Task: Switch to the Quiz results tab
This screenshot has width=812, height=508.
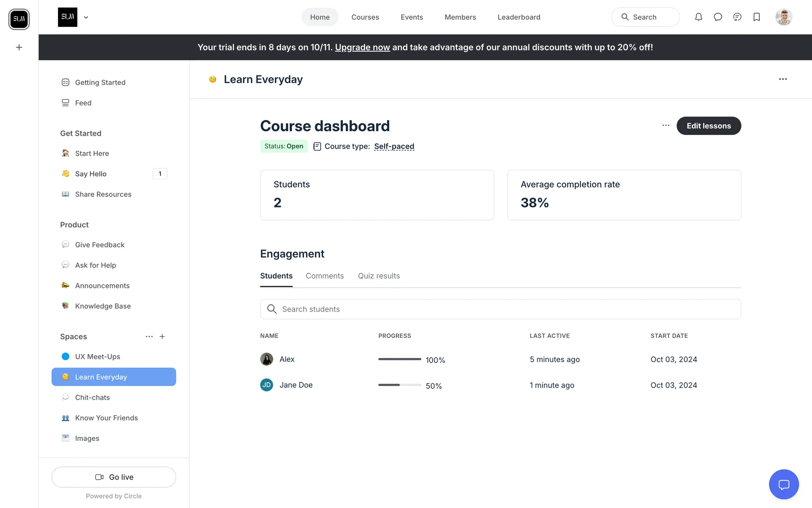Action: pos(379,276)
